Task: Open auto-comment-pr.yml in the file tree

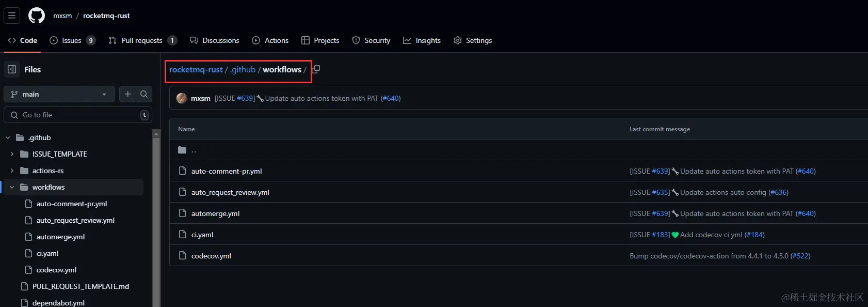Action: click(x=72, y=204)
